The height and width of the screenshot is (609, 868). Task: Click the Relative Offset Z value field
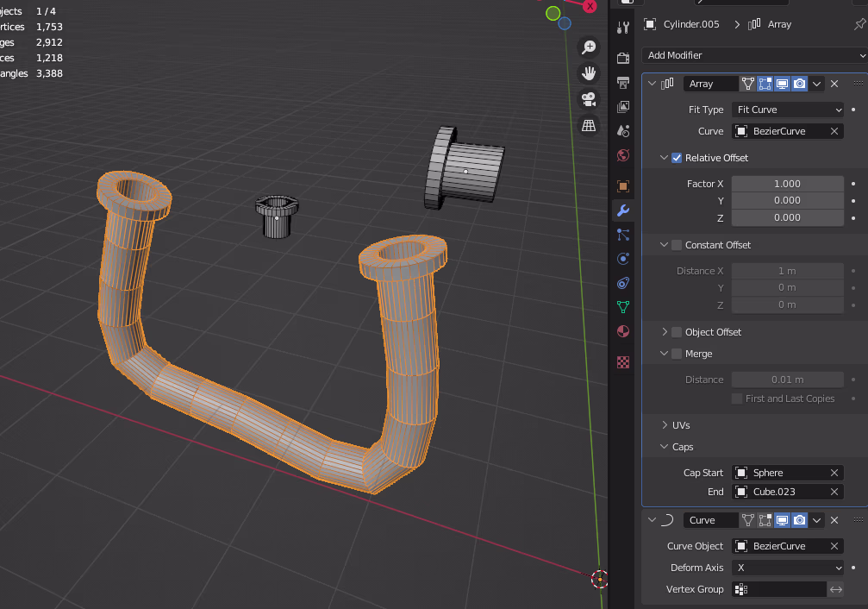[788, 217]
